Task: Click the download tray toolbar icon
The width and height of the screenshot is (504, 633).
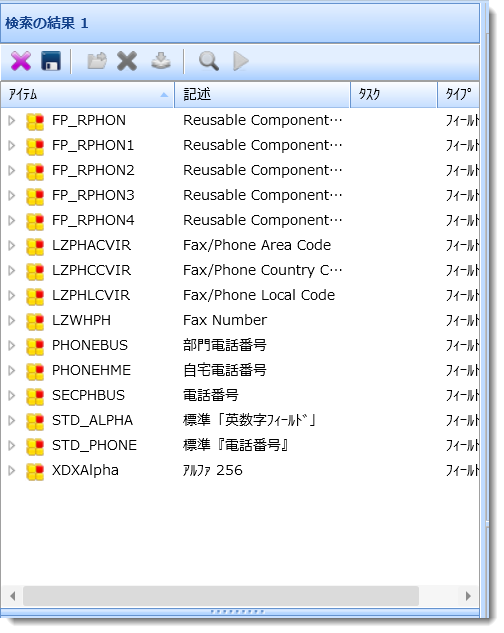Action: 161,61
